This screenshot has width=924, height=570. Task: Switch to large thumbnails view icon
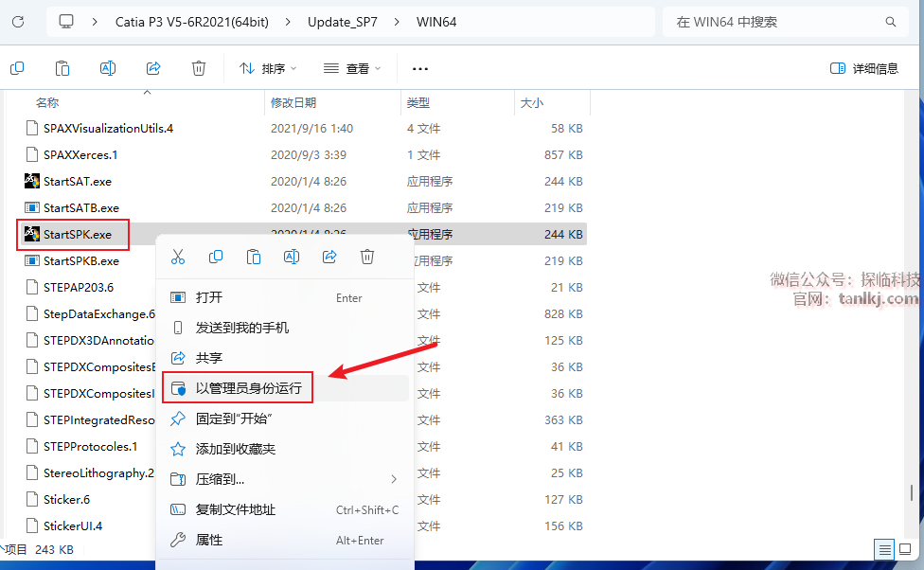[905, 550]
